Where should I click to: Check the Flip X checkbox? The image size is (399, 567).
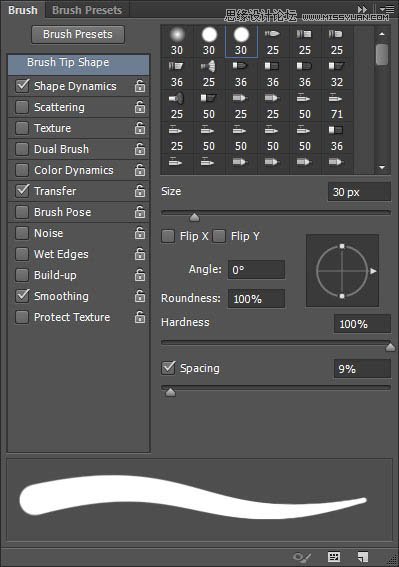coord(168,236)
